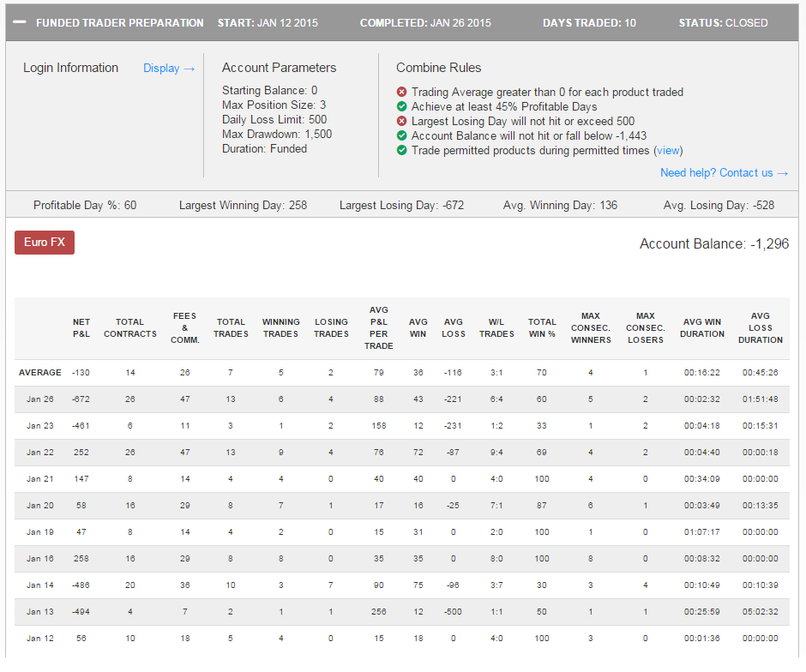
Task: Click the 7:1 W/L trades for Jan 20
Action: coord(496,506)
